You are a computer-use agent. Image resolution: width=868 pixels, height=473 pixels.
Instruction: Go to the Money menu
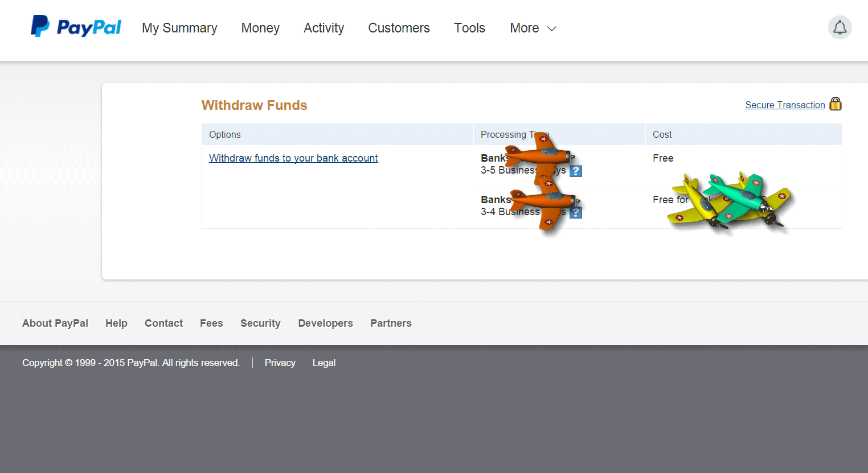coord(260,28)
